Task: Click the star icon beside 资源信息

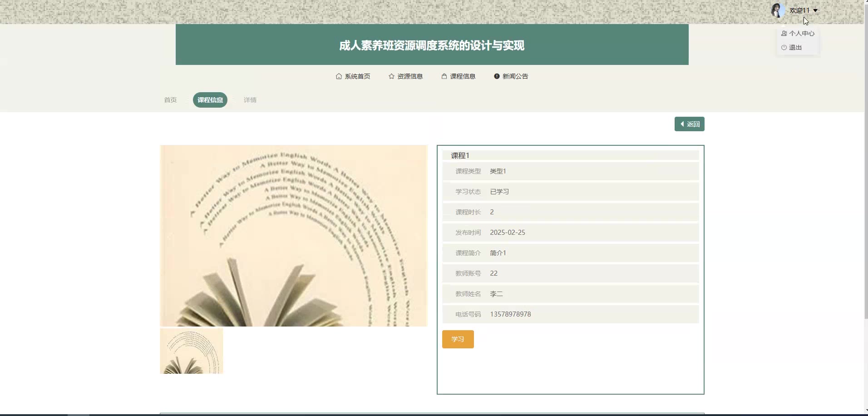Action: [391, 76]
